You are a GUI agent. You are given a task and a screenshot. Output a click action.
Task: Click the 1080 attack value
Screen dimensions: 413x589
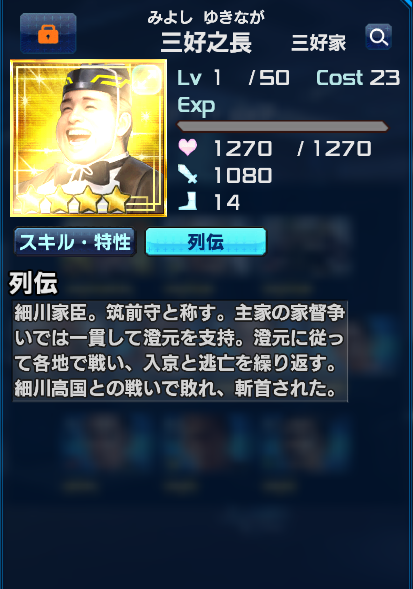click(243, 175)
